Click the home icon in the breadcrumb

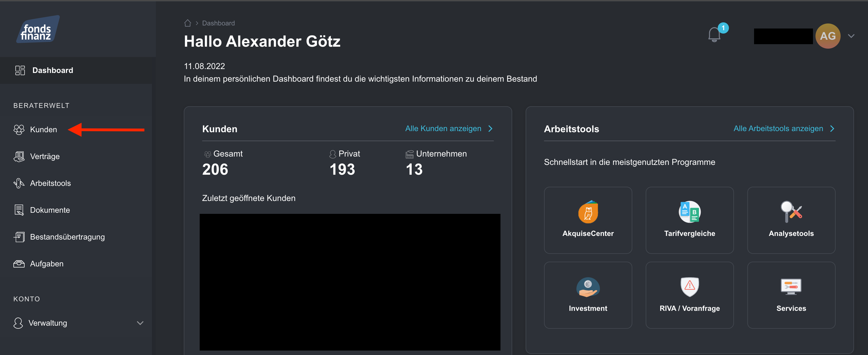click(188, 23)
